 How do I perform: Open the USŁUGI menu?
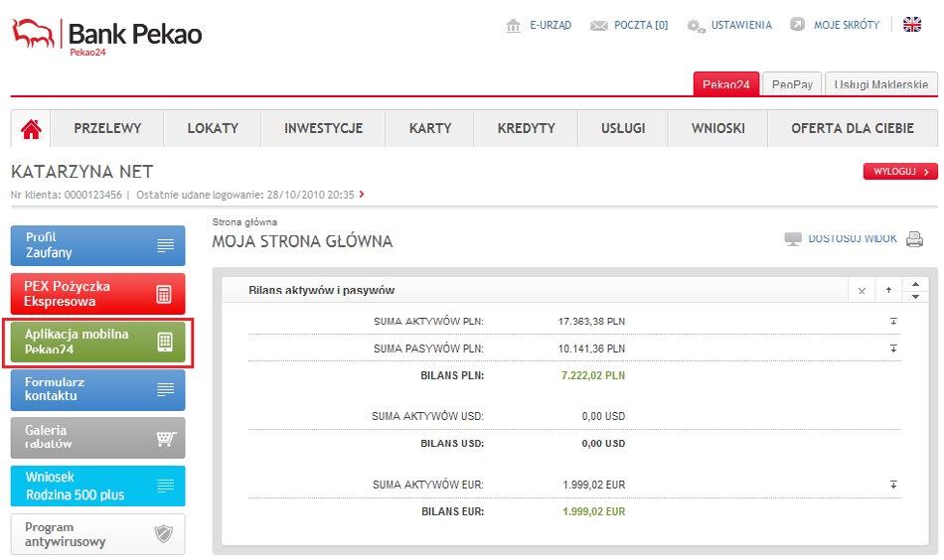[x=623, y=128]
